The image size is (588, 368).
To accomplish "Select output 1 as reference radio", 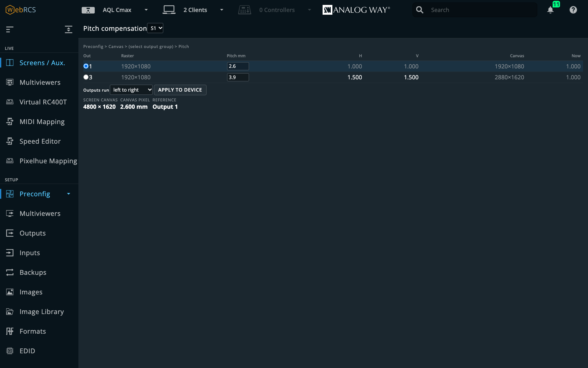I will click(x=86, y=66).
